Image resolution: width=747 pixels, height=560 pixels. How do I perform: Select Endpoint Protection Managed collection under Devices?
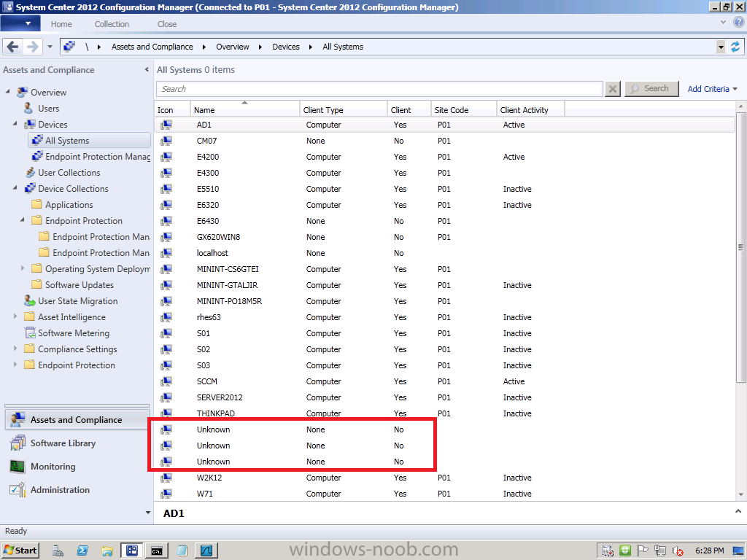(x=97, y=157)
